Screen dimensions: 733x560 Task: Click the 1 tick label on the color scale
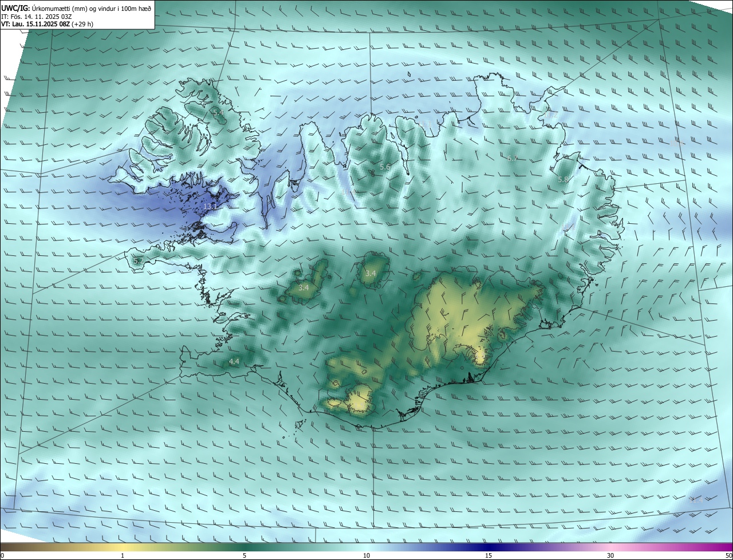coord(123,555)
